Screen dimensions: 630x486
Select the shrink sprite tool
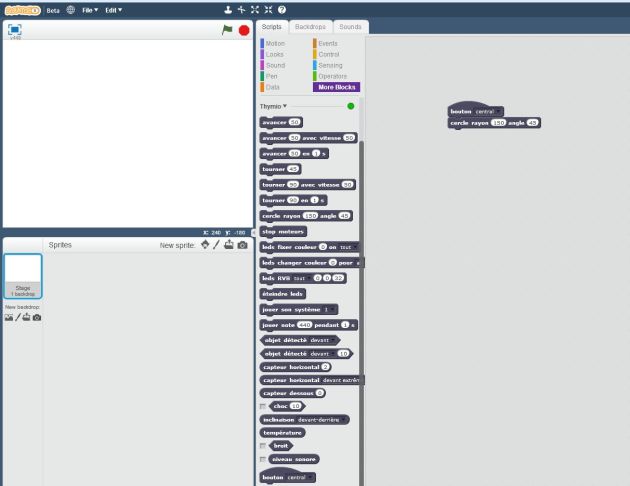coord(268,9)
